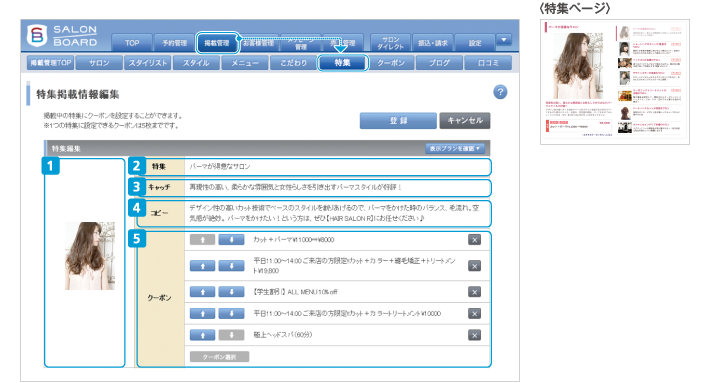Click the キャンセル button
This screenshot has width=710, height=383.
click(465, 121)
